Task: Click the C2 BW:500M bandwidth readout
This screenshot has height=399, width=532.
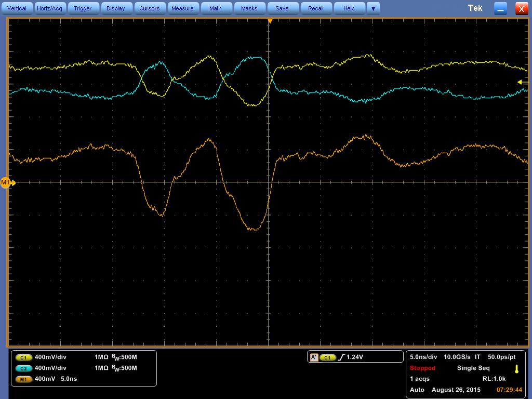Action: click(x=125, y=368)
